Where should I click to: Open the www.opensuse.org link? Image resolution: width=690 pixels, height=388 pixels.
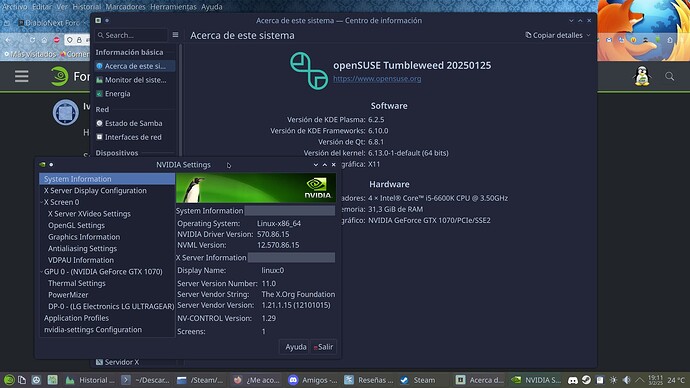tap(377, 79)
